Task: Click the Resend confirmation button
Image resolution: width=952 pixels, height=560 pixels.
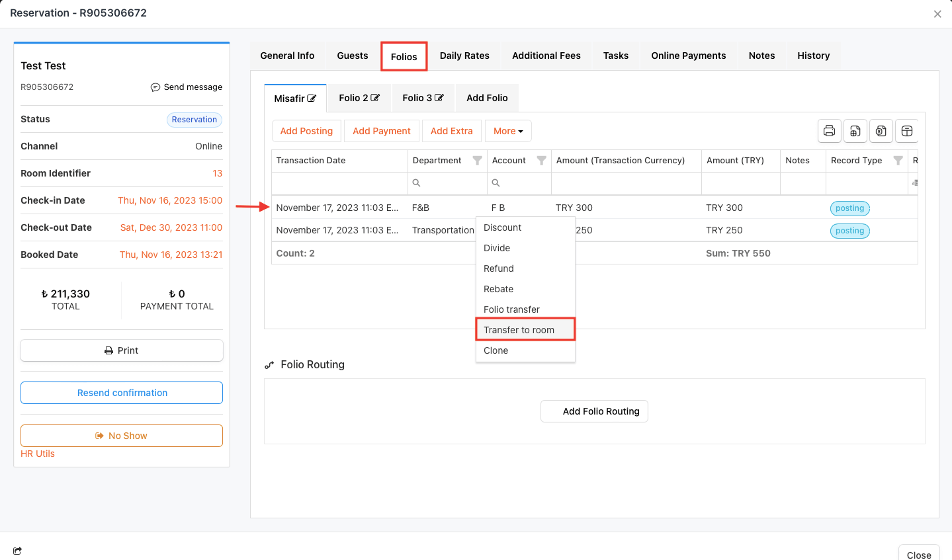Action: pos(122,393)
